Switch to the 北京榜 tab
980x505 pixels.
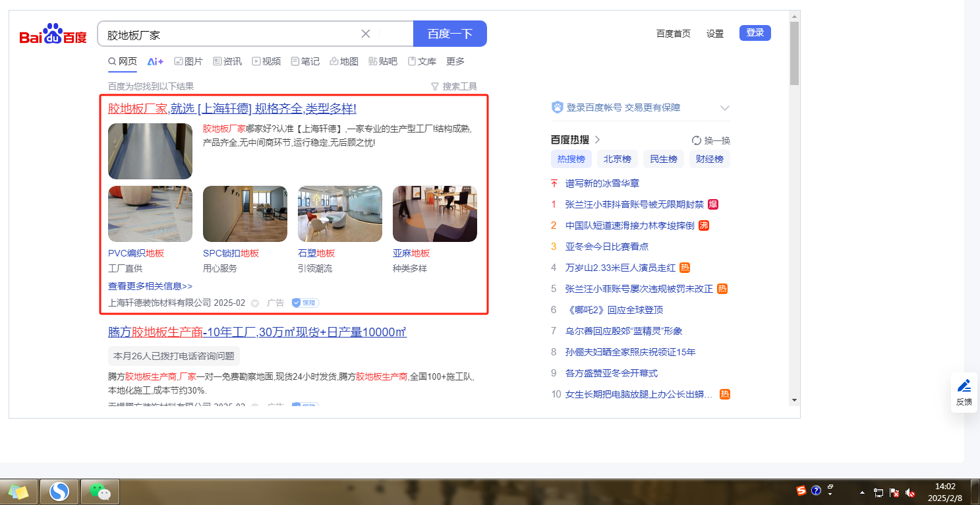(x=617, y=159)
